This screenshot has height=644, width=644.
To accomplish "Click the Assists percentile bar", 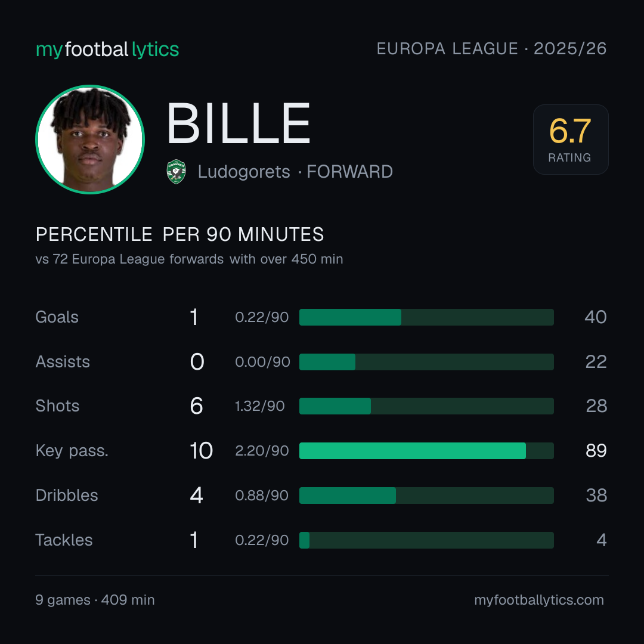I will coord(426,362).
